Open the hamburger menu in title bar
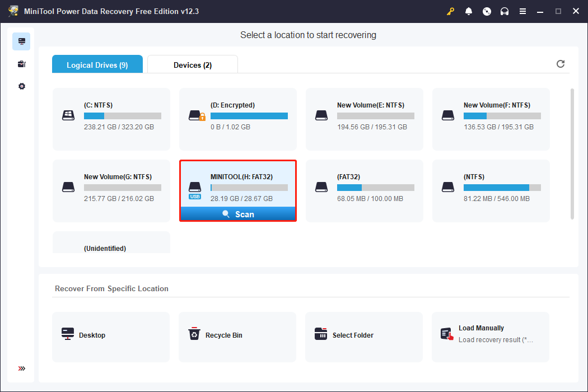Image resolution: width=588 pixels, height=392 pixels. click(x=522, y=11)
